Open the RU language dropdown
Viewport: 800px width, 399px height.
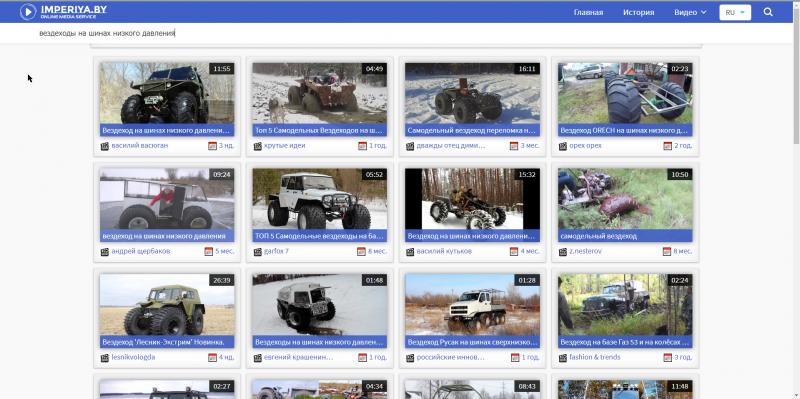click(735, 12)
